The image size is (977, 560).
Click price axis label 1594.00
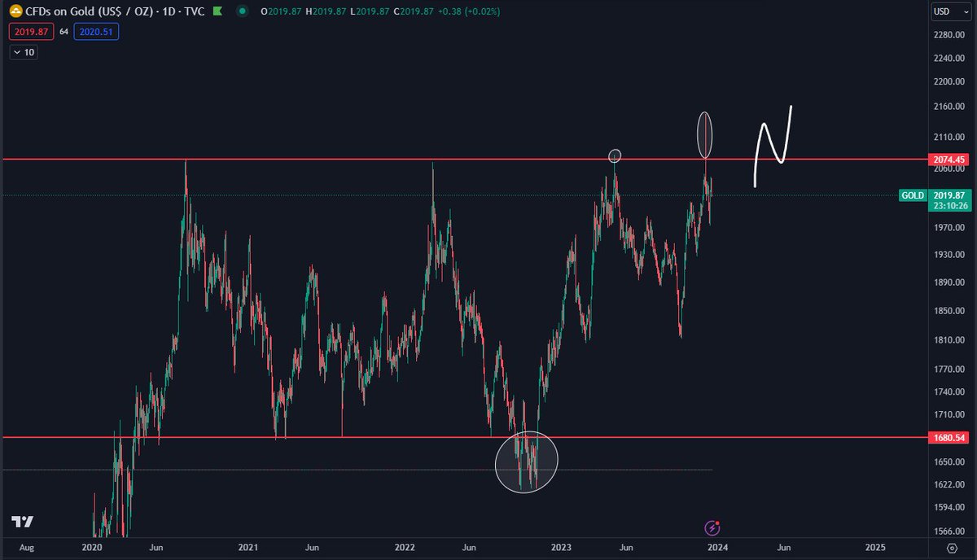(x=949, y=507)
